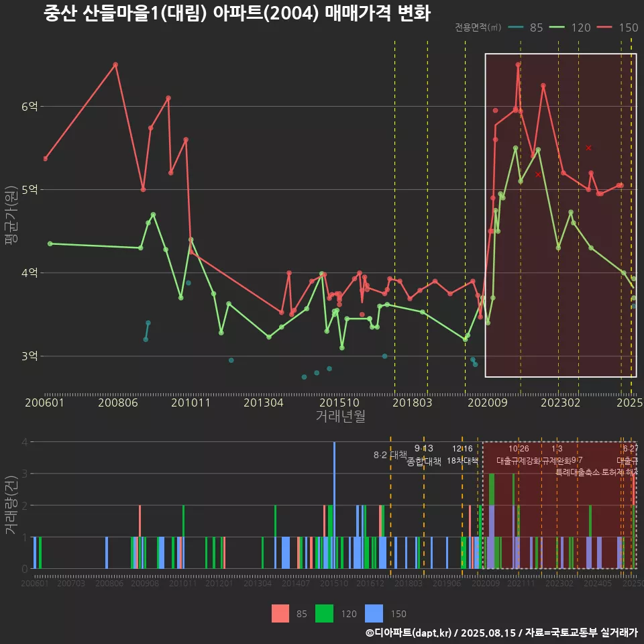Viewport: 644px width, 644px height.
Task: Click the 9·13 종합대책 policy annotation
Action: coord(424,455)
